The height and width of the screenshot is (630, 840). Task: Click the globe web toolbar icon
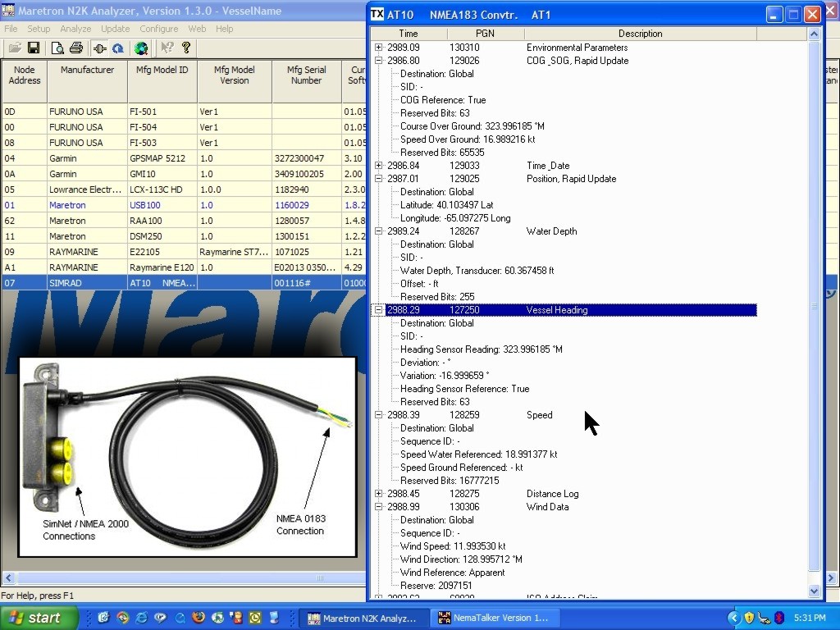click(x=141, y=48)
